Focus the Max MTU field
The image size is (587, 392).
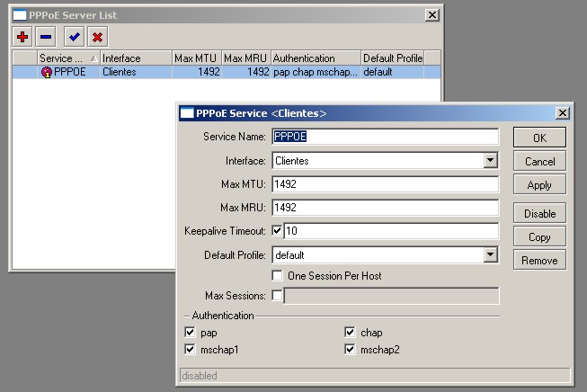pyautogui.click(x=386, y=184)
